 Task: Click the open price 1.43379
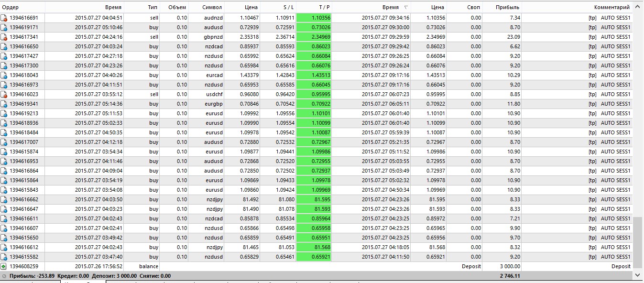tap(249, 75)
